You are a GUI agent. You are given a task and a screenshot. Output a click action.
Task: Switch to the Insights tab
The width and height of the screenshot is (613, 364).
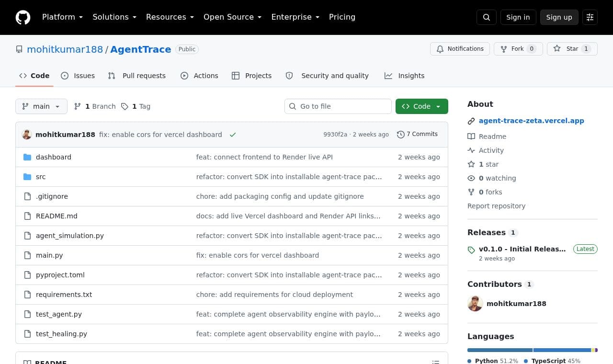click(x=405, y=76)
